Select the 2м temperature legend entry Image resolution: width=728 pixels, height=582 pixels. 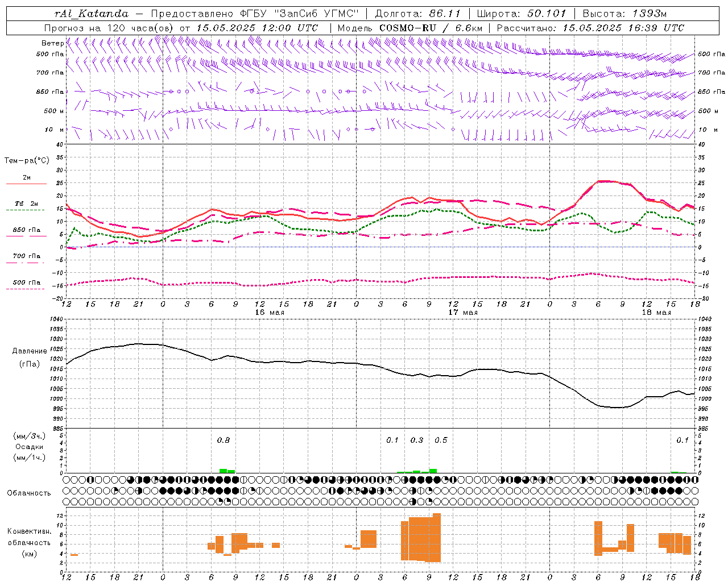tap(27, 177)
